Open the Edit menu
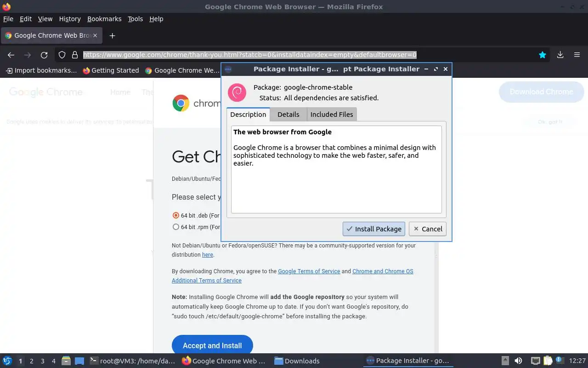Viewport: 588px width, 368px height. (26, 19)
